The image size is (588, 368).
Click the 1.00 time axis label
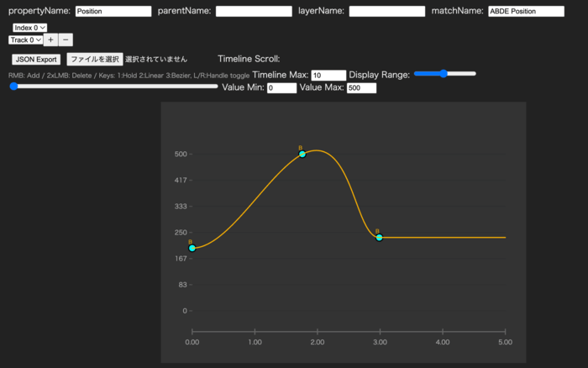255,342
